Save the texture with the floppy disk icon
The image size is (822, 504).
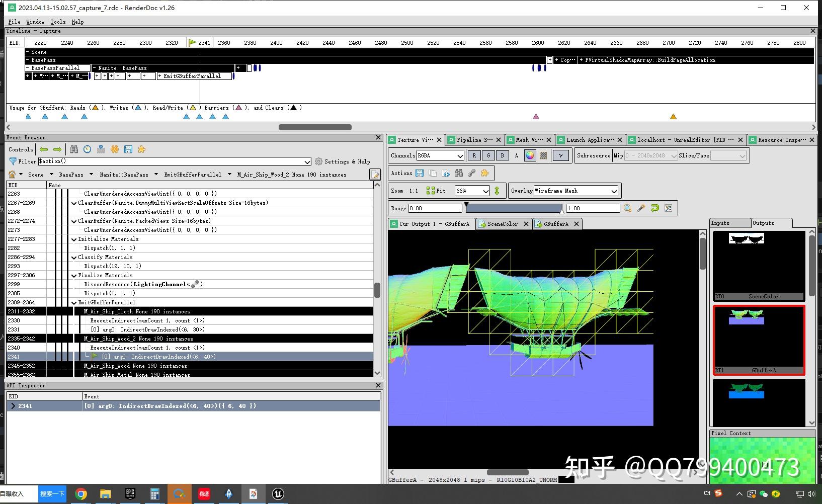[420, 173]
